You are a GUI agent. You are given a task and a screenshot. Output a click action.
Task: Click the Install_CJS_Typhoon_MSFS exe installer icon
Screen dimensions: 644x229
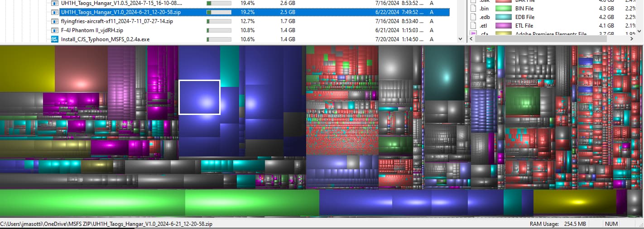coord(55,39)
